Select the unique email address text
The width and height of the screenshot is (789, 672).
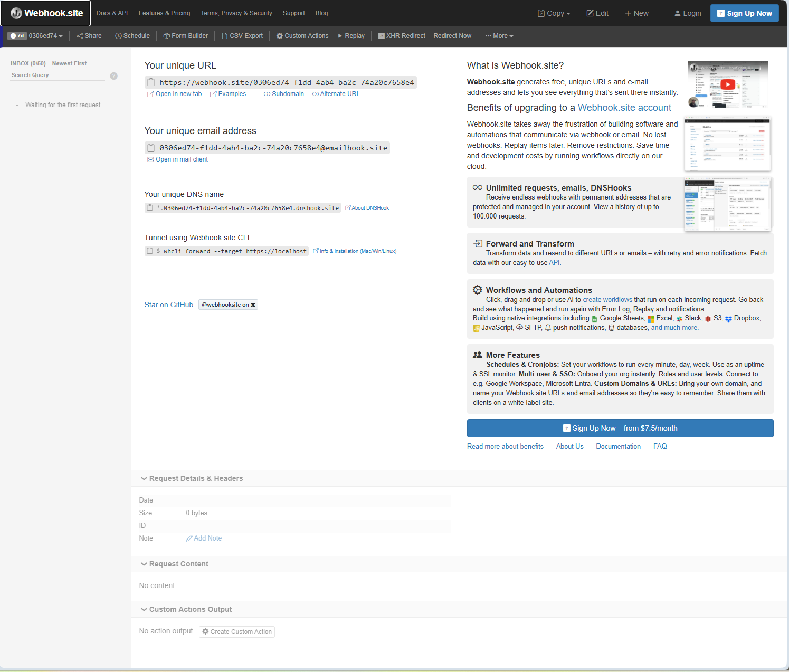273,148
